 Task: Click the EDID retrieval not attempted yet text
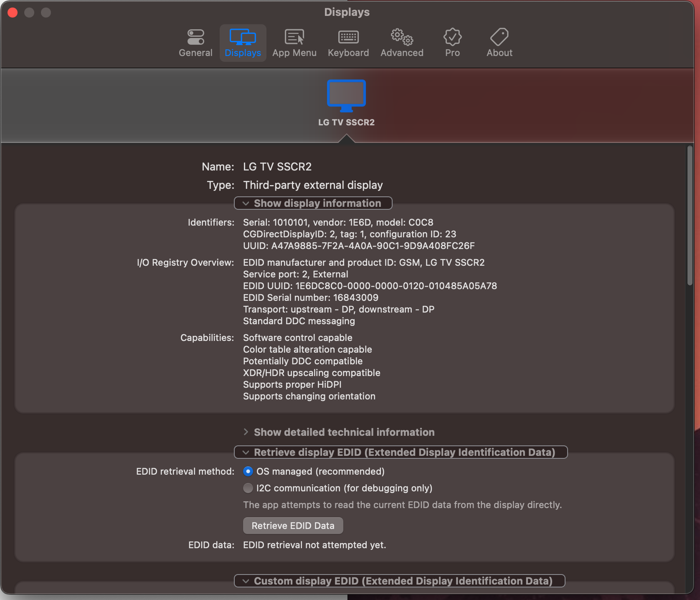pyautogui.click(x=314, y=545)
